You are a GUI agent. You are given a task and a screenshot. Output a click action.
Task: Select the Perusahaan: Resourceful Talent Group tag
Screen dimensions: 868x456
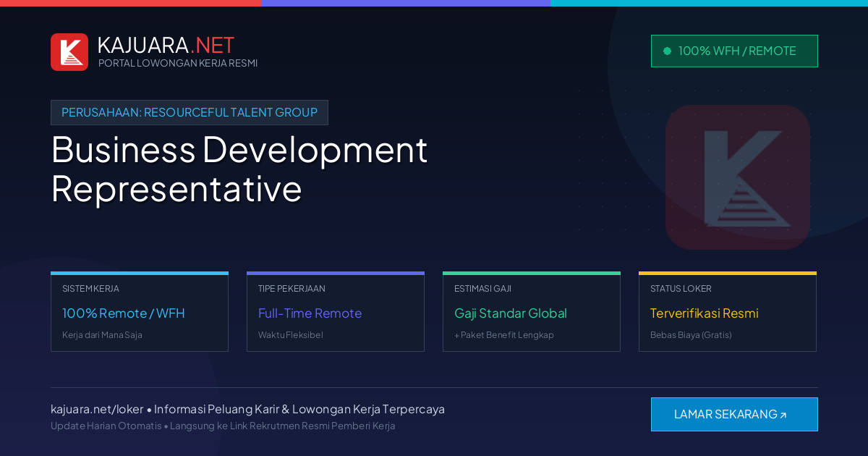click(x=190, y=112)
